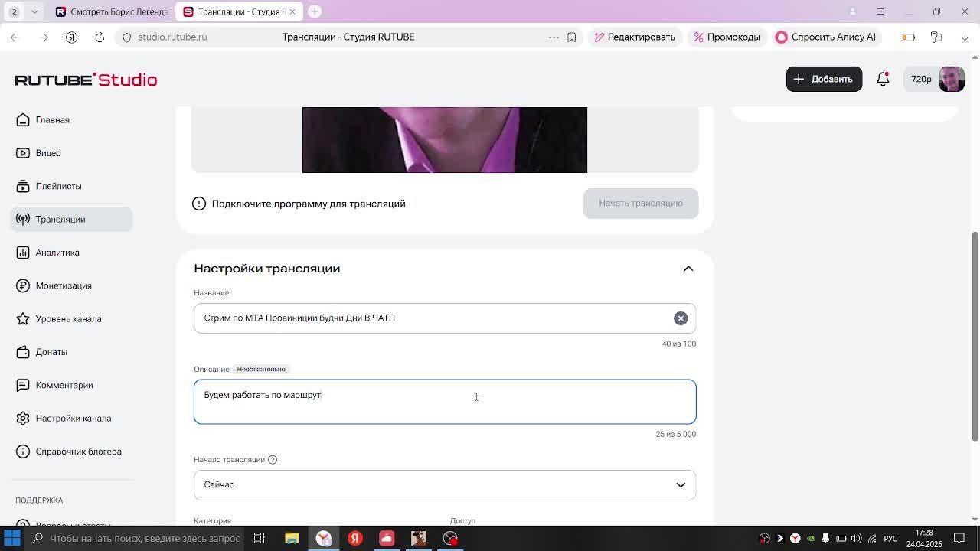980x551 pixels.
Task: Open the user profile avatar menu
Action: coord(952,79)
